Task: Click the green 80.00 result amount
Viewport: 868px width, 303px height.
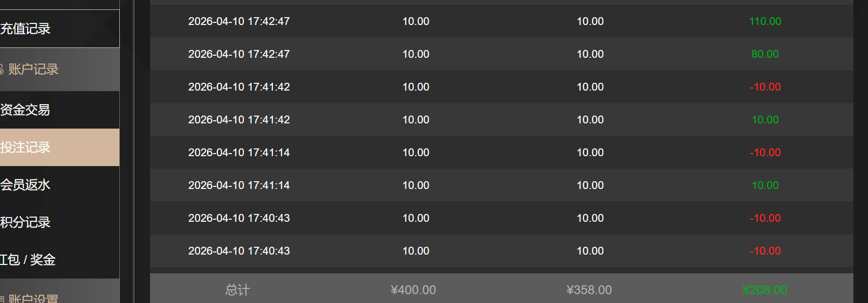Action: (x=765, y=54)
